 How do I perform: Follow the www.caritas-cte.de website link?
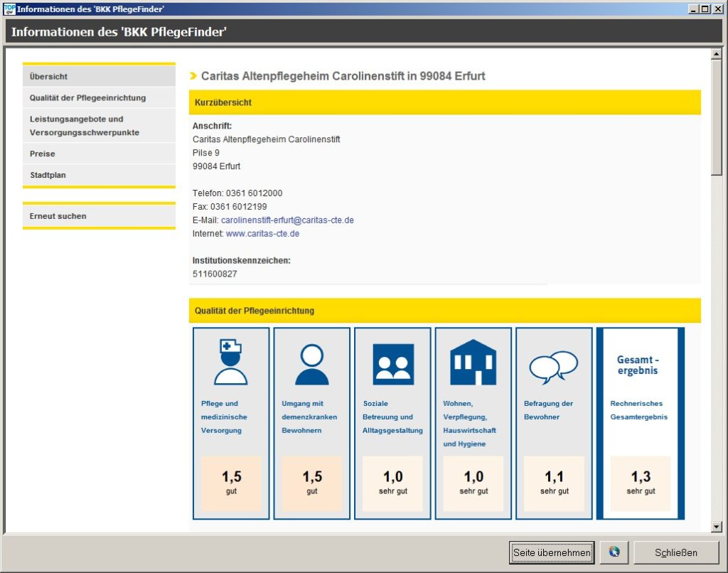262,234
